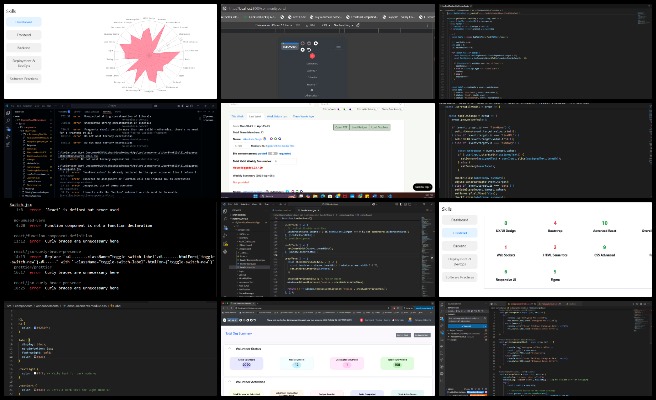
Task: Select Backend in the Skills radar chart view
Action: click(x=24, y=48)
